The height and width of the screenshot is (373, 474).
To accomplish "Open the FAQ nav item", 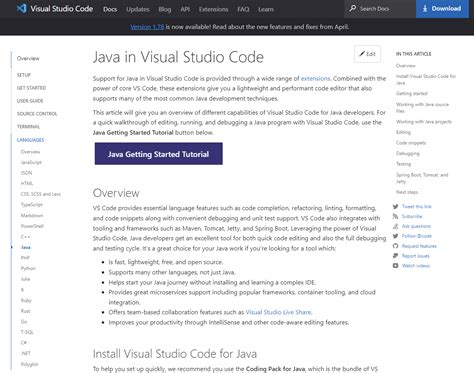I will (x=243, y=9).
